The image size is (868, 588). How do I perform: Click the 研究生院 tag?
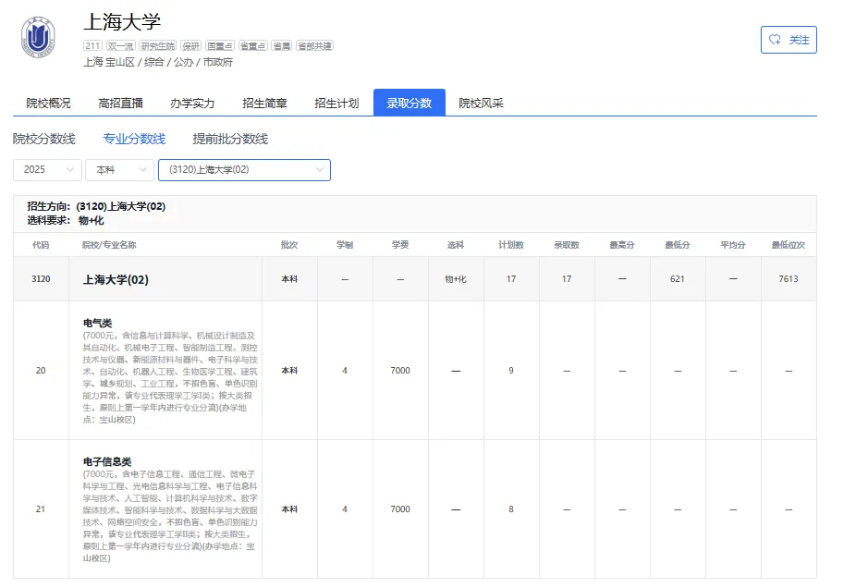[157, 46]
